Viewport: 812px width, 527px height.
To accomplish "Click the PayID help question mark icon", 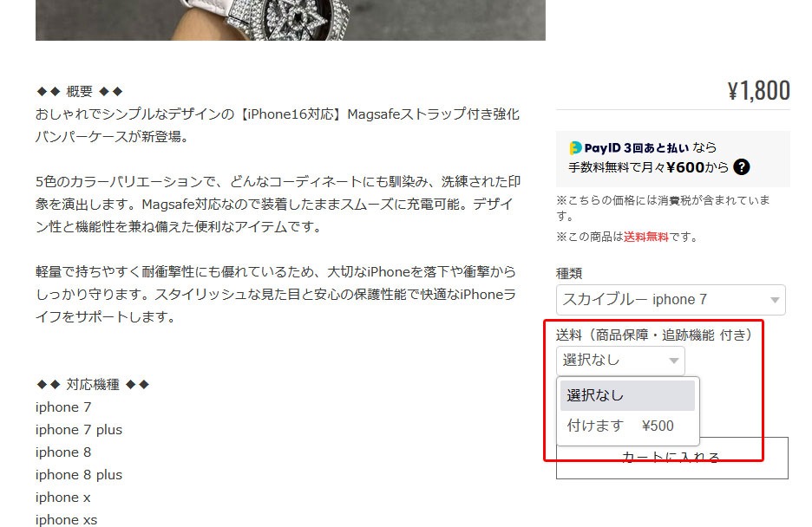I will 742,167.
